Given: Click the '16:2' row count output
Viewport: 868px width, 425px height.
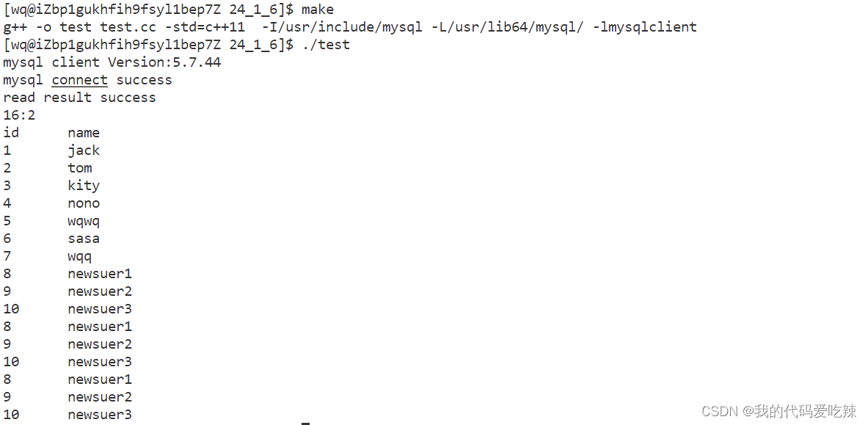Looking at the screenshot, I should 19,115.
